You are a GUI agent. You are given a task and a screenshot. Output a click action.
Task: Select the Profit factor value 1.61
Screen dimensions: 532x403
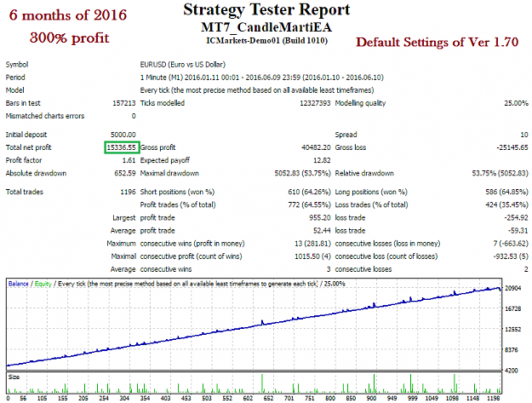(x=129, y=160)
